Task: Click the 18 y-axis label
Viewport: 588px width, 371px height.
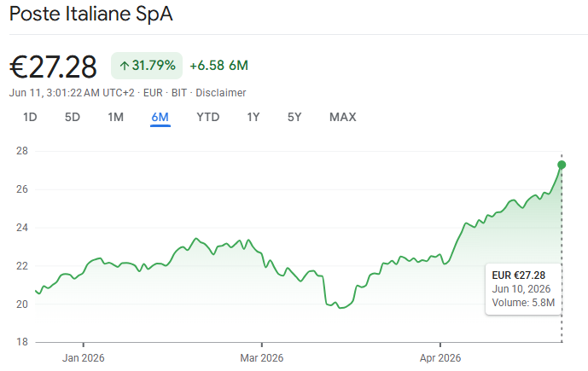Action: pyautogui.click(x=22, y=342)
